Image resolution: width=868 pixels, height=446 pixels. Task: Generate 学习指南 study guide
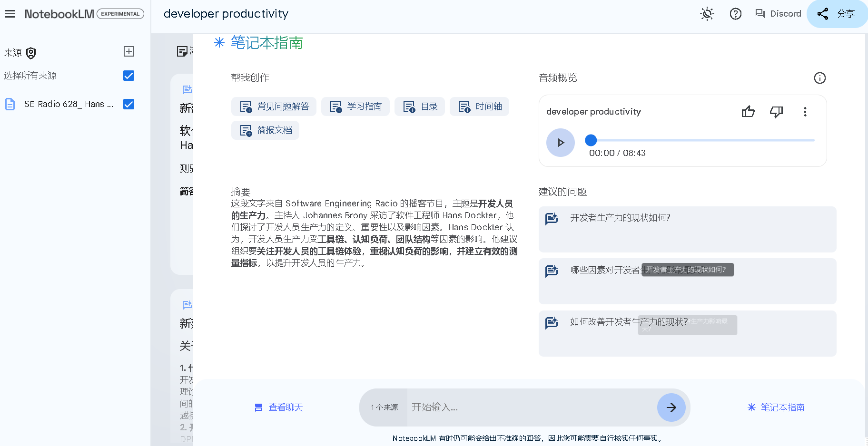click(355, 107)
